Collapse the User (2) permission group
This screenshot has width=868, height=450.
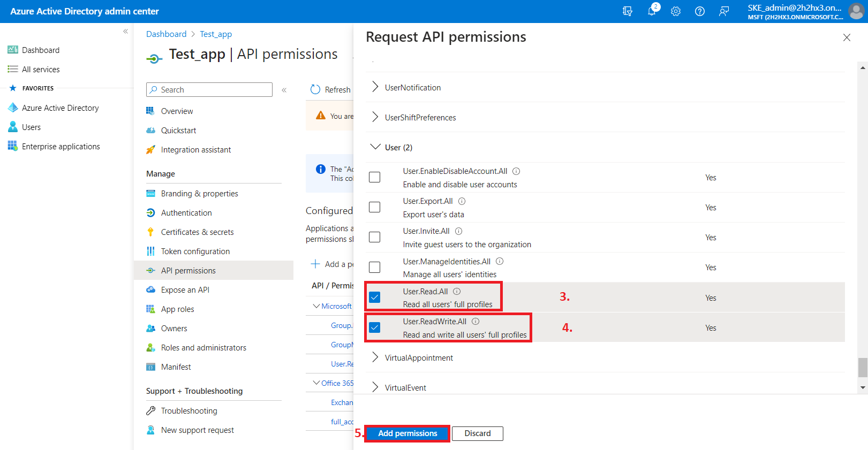(375, 147)
